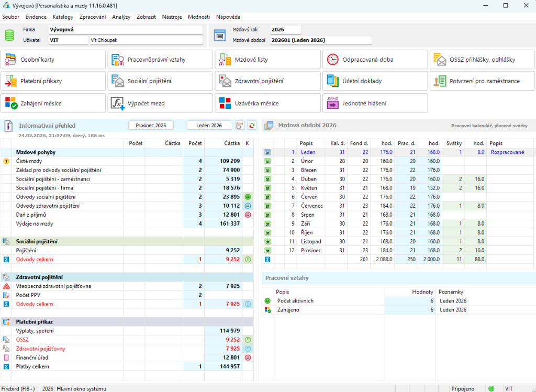The width and height of the screenshot is (536, 392).
Task: Click the Mzdové období field
Action: tap(320, 40)
